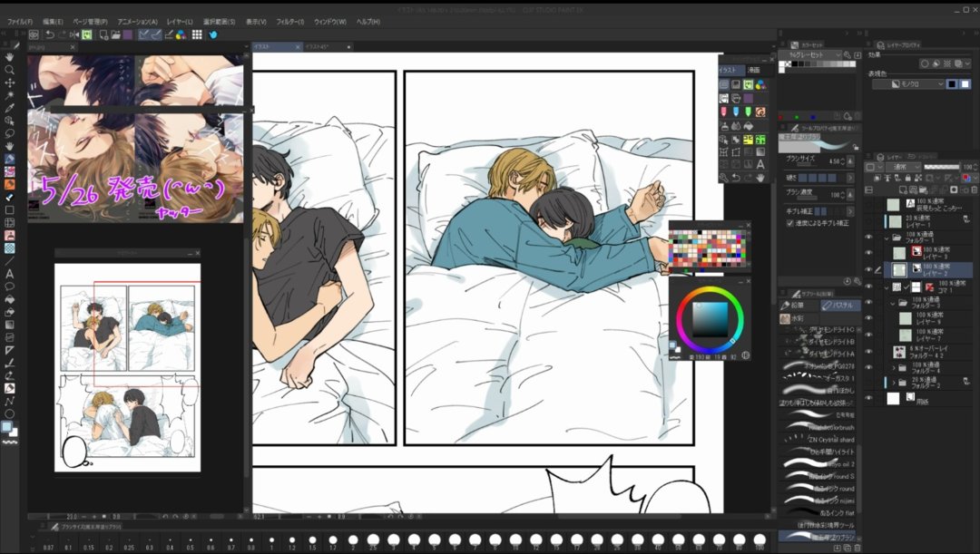Toggle visibility eye of フォルダー 4 2 overlay
This screenshot has width=980, height=554.
pyautogui.click(x=868, y=352)
